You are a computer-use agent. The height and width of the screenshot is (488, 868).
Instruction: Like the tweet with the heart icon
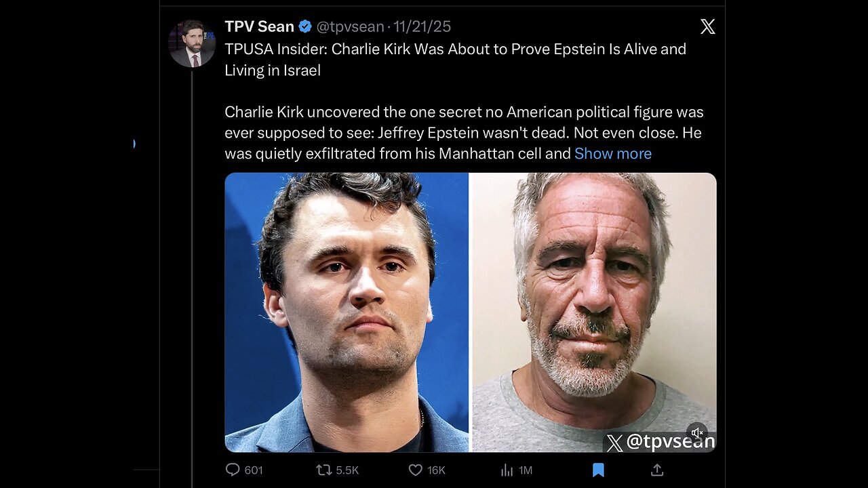point(416,470)
